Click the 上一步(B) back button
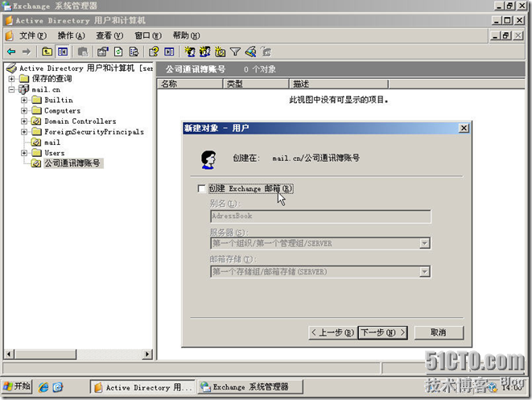The height and width of the screenshot is (400, 532). [x=332, y=332]
